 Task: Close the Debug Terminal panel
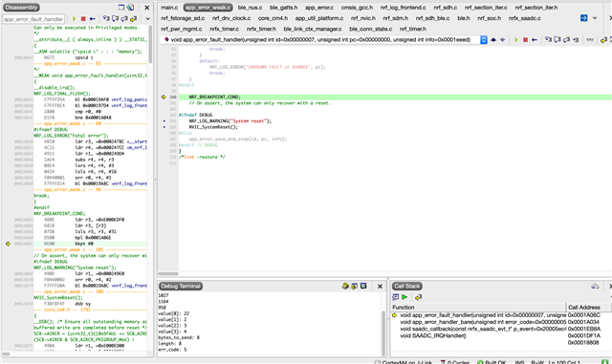[x=380, y=287]
